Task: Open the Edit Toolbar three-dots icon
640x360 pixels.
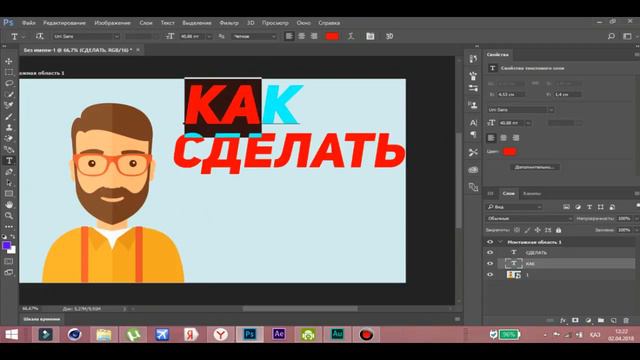Action: [x=9, y=227]
